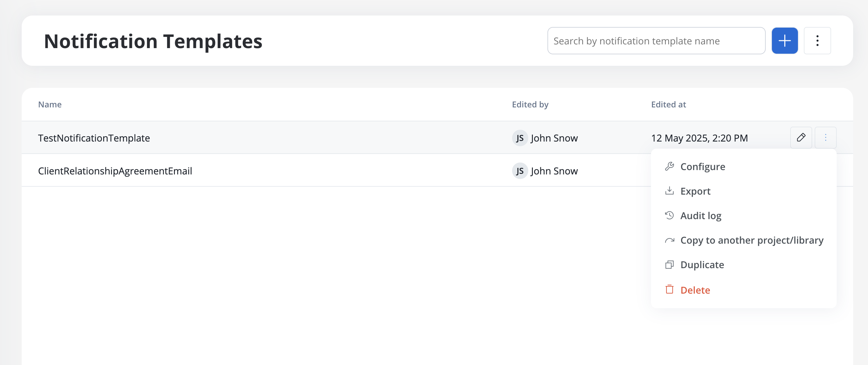Click the duplicate squares icon
Image resolution: width=868 pixels, height=365 pixels.
pyautogui.click(x=669, y=265)
